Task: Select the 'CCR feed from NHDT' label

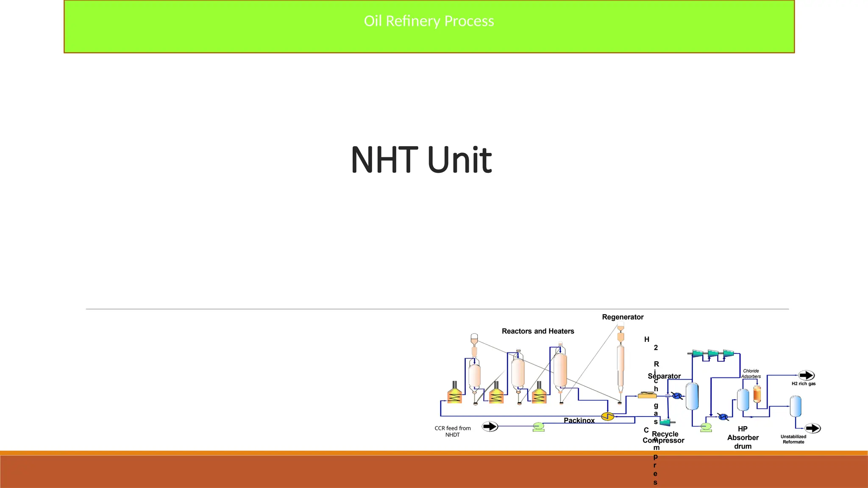Action: click(x=453, y=431)
